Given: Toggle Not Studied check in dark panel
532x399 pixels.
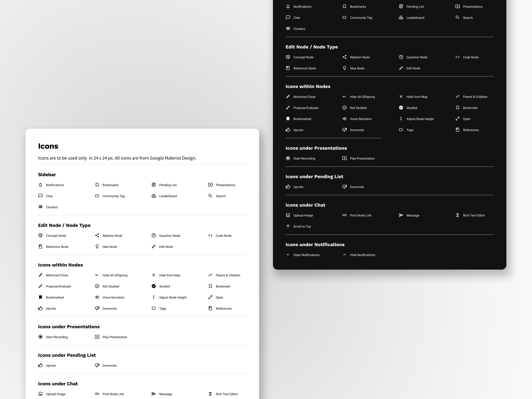Looking at the screenshot, I should coord(344,108).
